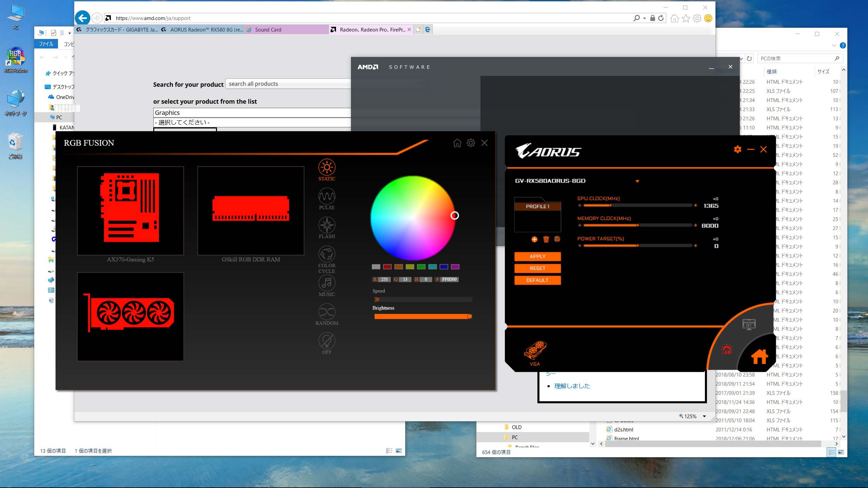Image resolution: width=868 pixels, height=488 pixels.
Task: Click the hex color code field
Action: pos(449,280)
